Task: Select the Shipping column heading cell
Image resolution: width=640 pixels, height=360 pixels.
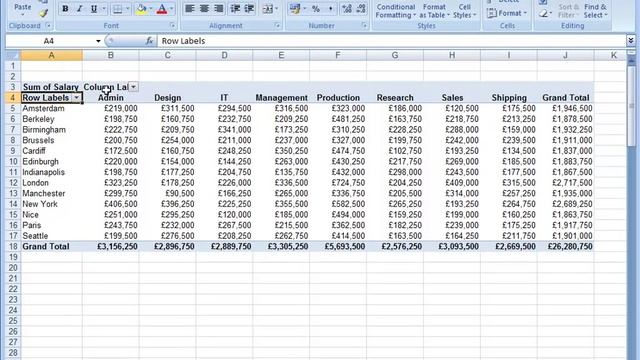Action: [x=509, y=98]
